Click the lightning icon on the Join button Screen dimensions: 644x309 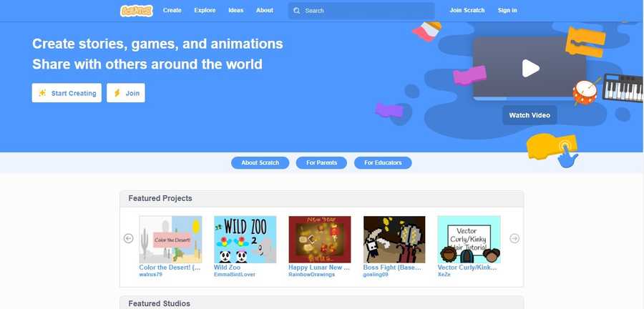pyautogui.click(x=117, y=93)
